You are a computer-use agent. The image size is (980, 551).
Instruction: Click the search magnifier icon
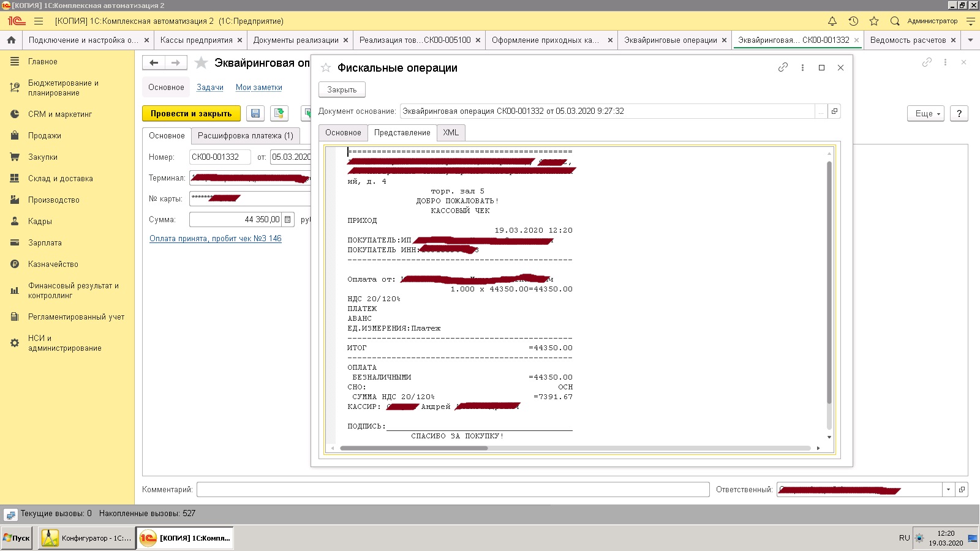pos(895,21)
